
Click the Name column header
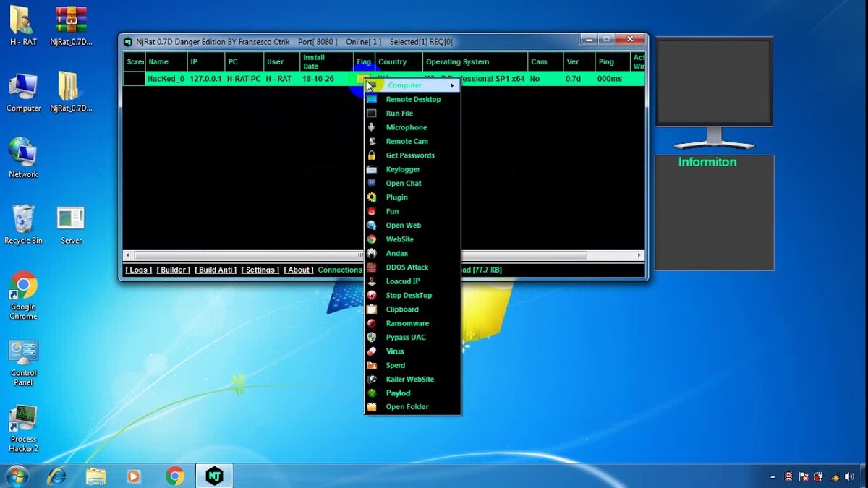point(166,61)
